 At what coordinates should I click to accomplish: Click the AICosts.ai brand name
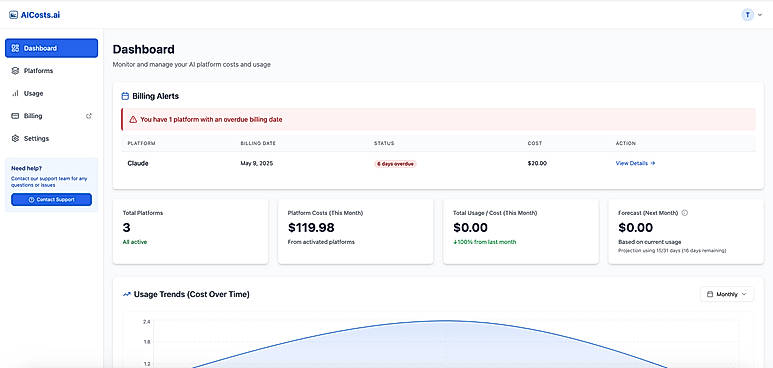click(40, 15)
